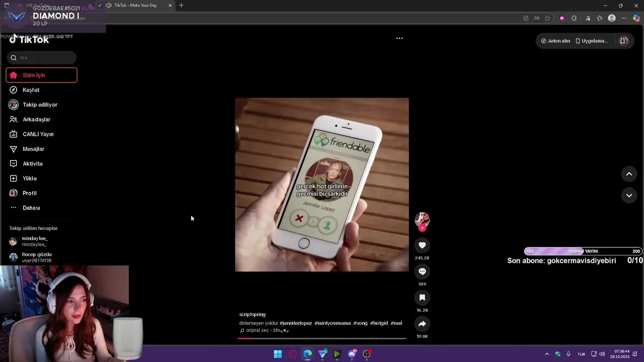Screen dimensions: 644x362
Task: Go to previous video with up chevron
Action: point(629,174)
